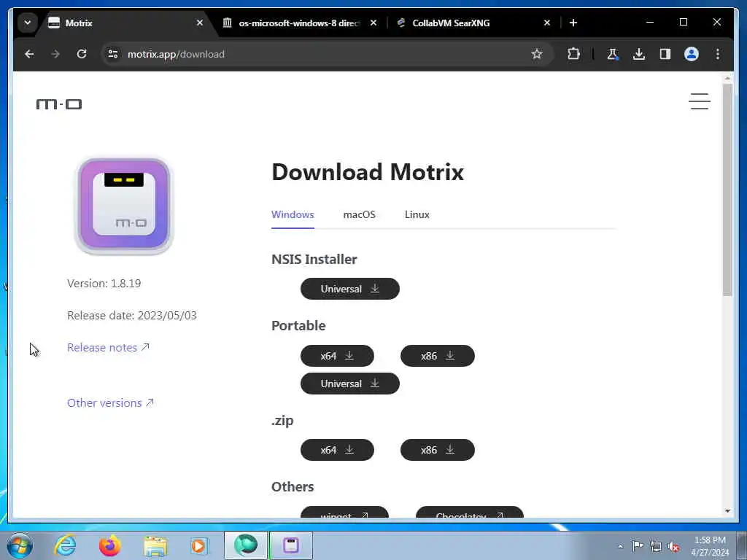
Task: Close the os-microsoft-windows-8 tab
Action: coord(373,23)
